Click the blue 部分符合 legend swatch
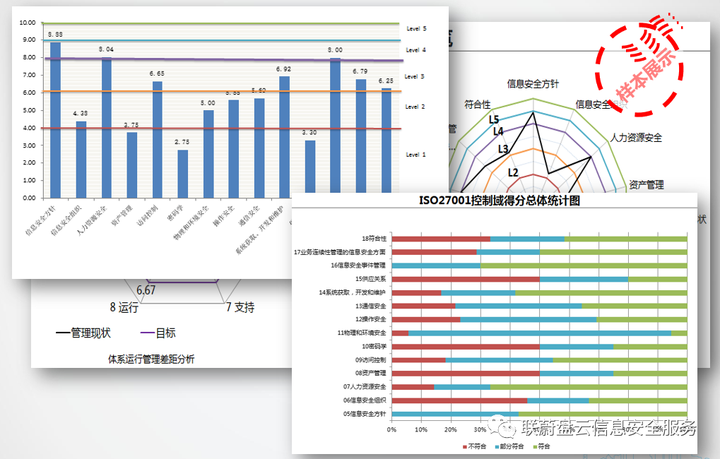The height and width of the screenshot is (459, 720). tap(497, 446)
